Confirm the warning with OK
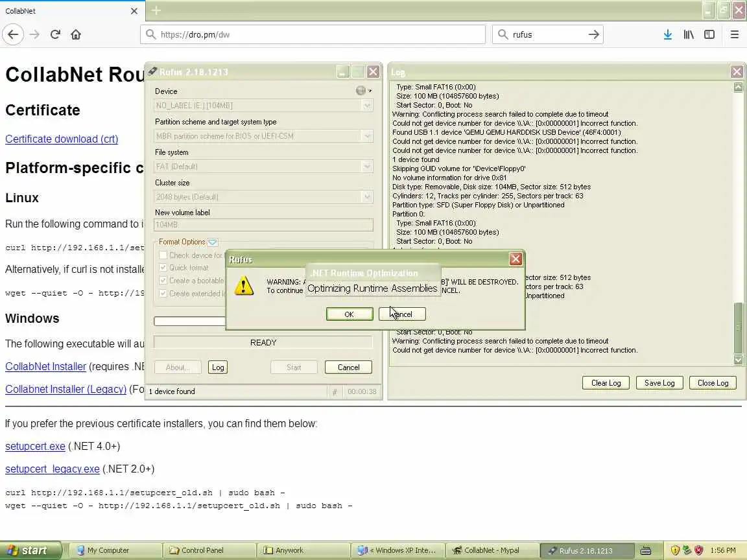Image resolution: width=747 pixels, height=560 pixels. pyautogui.click(x=350, y=314)
